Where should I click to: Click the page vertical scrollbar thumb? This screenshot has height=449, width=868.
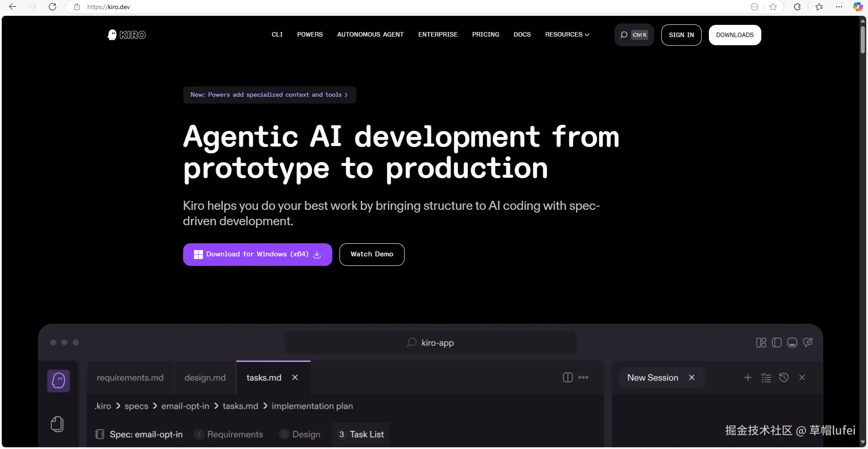pyautogui.click(x=863, y=40)
